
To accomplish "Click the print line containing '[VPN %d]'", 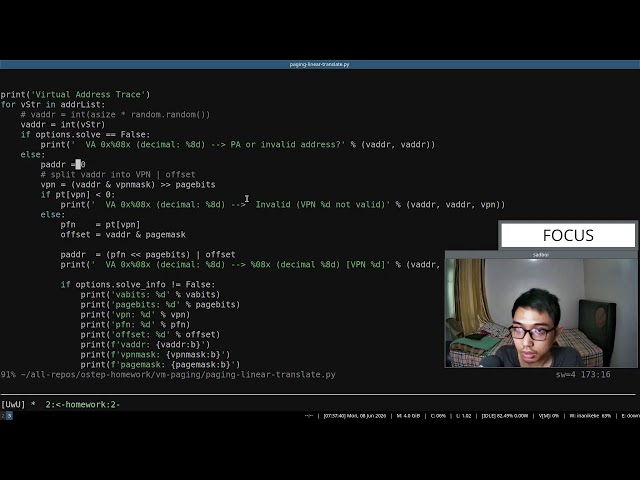I will tap(251, 264).
